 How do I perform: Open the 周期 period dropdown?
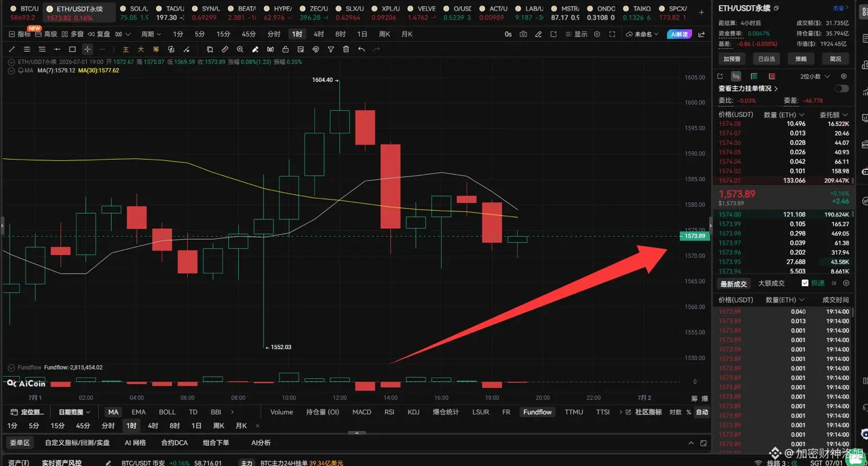click(151, 34)
